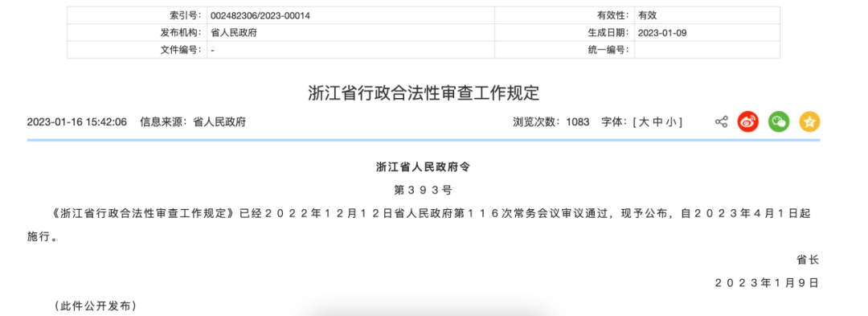
Task: Click the view count 1083
Action: 577,121
